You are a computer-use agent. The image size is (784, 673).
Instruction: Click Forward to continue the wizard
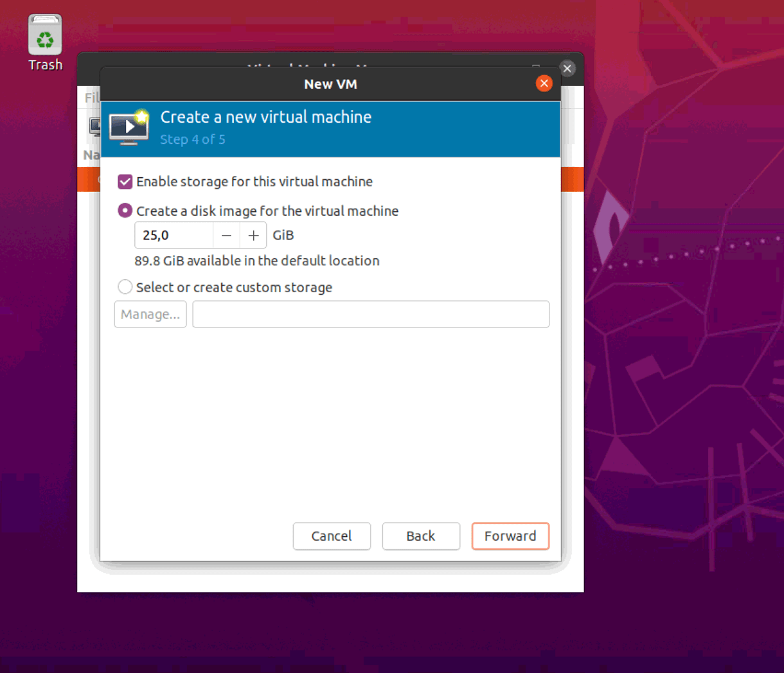[x=510, y=536]
